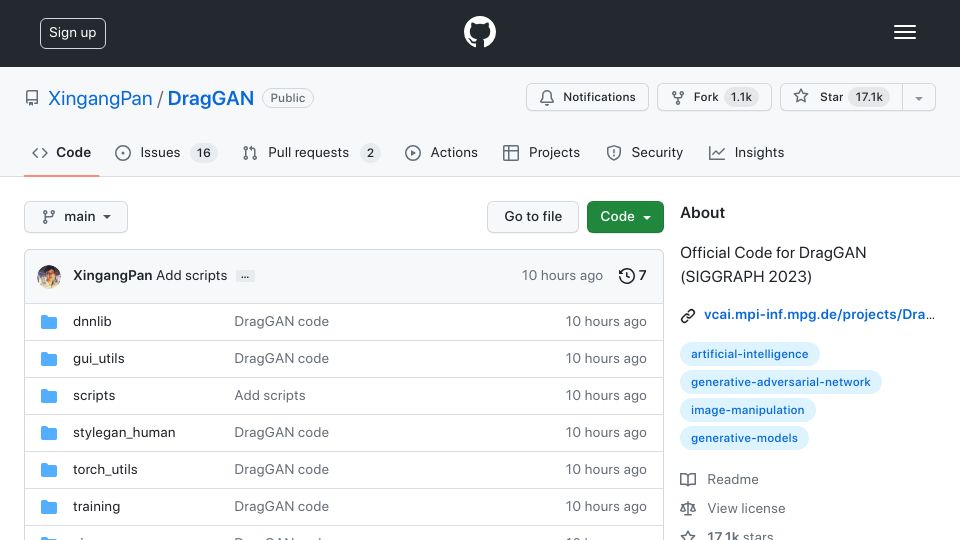
Task: Open the View license link
Action: coord(746,508)
